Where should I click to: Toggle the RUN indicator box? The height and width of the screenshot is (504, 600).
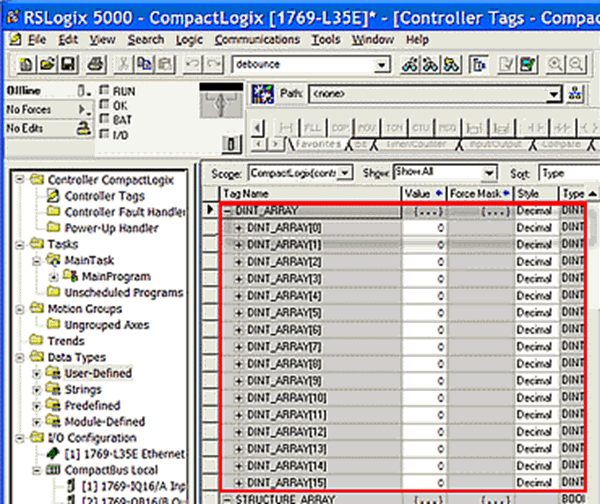[x=104, y=90]
